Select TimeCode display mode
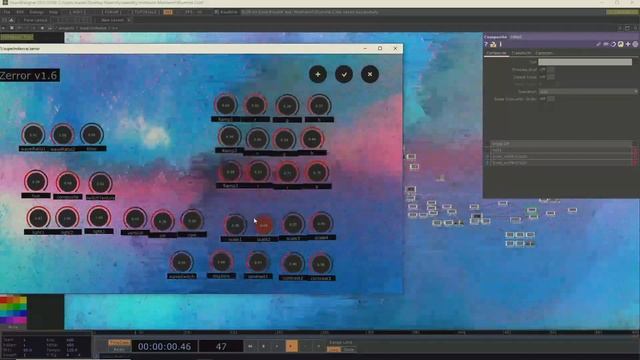The height and width of the screenshot is (360, 640). click(x=119, y=343)
